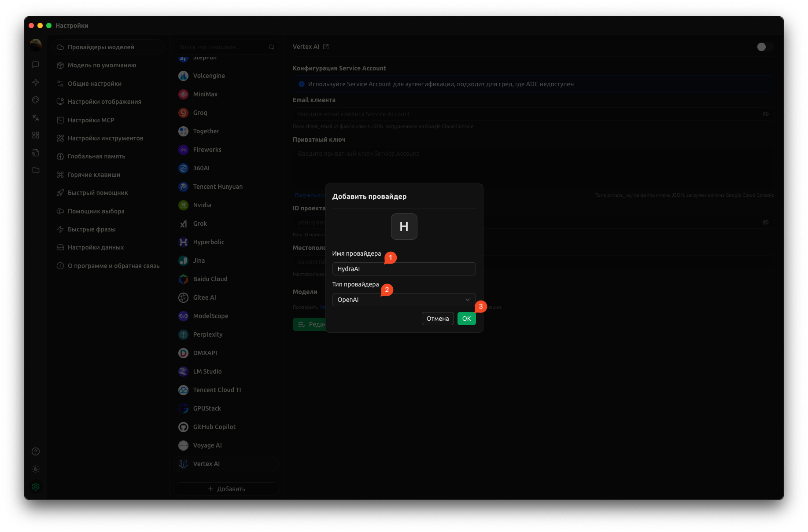This screenshot has height=532, width=808.
Task: Open Помощник выбора section
Action: pos(108,211)
